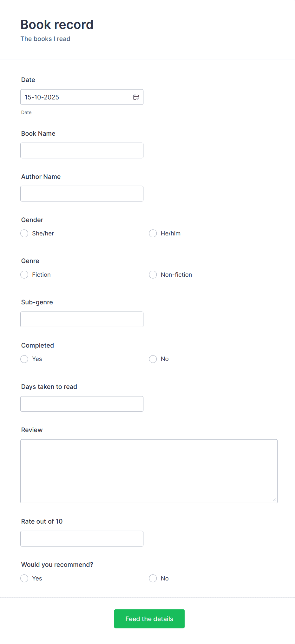Select Yes under Would you recommend
295x644 pixels.
click(x=24, y=578)
